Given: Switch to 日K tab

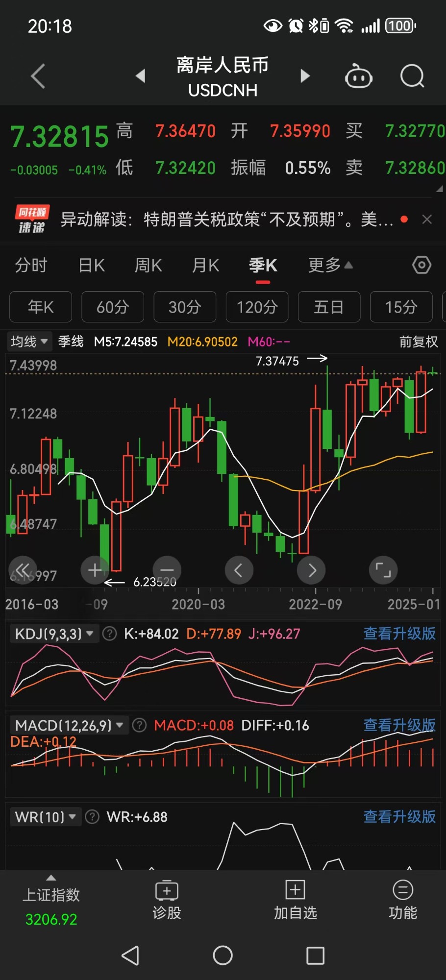Looking at the screenshot, I should (x=92, y=265).
